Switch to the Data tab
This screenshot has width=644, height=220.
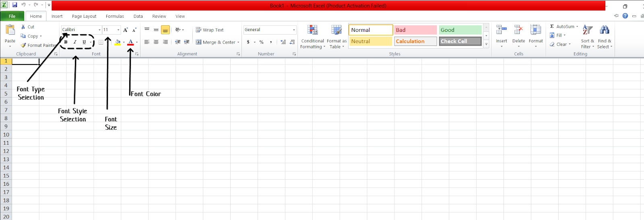tap(138, 16)
